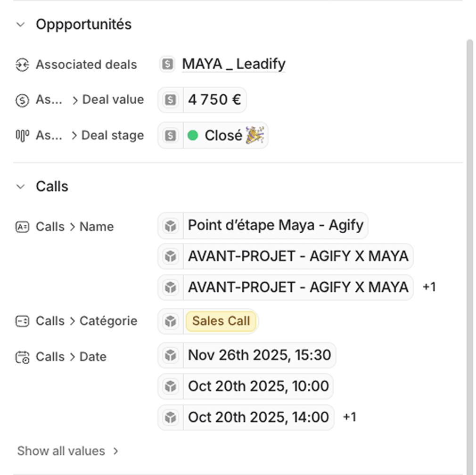Viewport: 476px width, 475px height.
Task: Click the Calls Catégorie select icon
Action: 22,321
